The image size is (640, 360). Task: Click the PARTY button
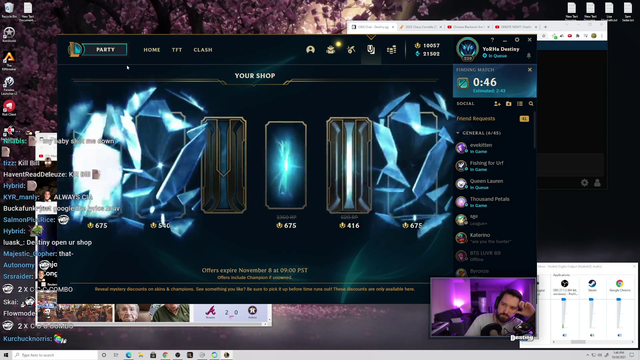point(105,50)
